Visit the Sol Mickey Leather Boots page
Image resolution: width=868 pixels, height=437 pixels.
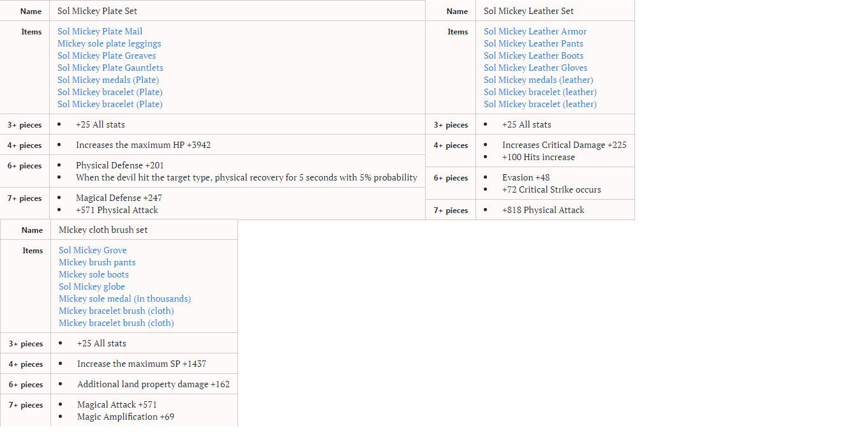click(x=534, y=56)
